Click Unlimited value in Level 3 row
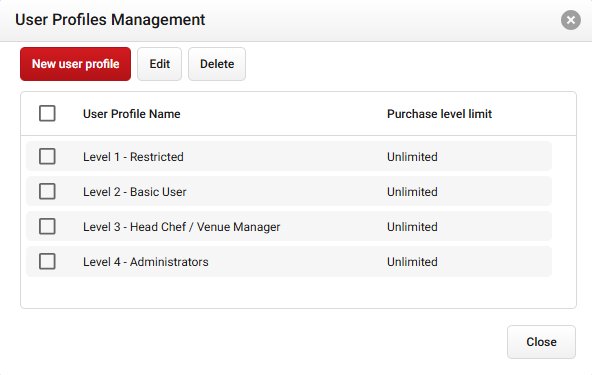The image size is (592, 375). tap(412, 227)
